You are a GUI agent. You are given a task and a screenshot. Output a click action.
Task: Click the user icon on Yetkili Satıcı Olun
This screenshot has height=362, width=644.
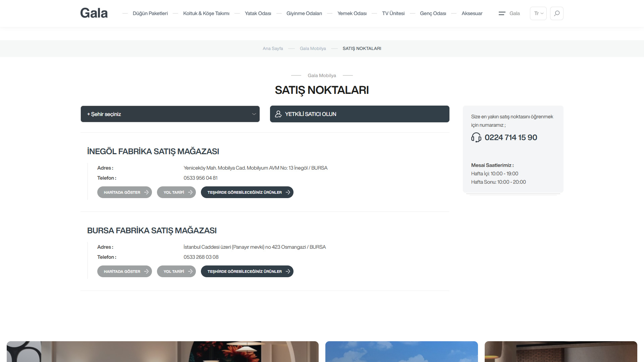click(278, 114)
